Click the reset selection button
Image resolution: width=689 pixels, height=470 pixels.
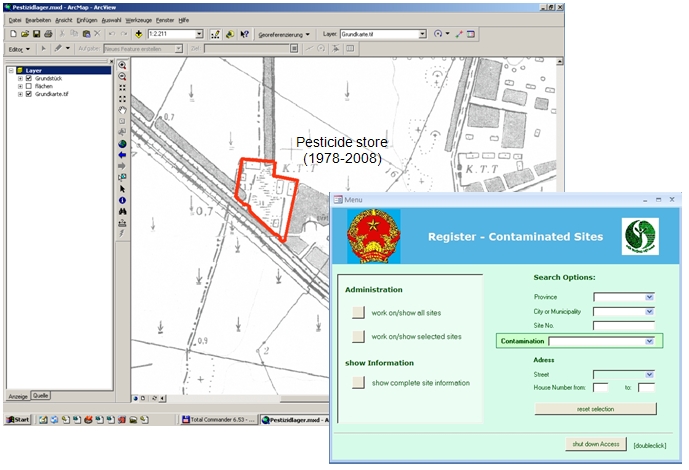pyautogui.click(x=595, y=409)
